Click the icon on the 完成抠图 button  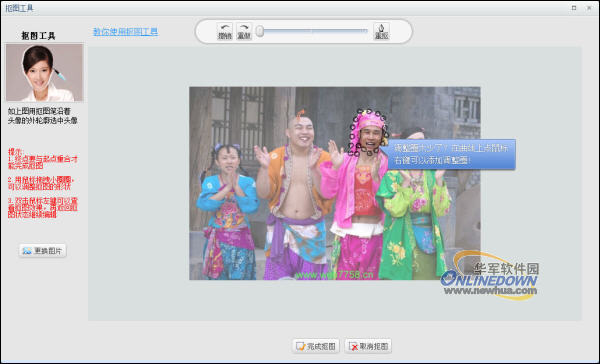(x=301, y=346)
